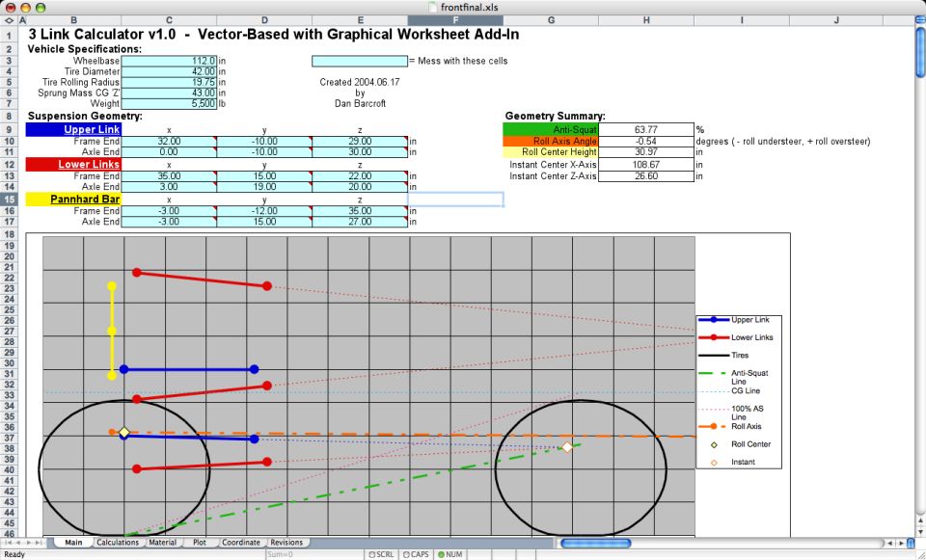Viewport: 926px width, 560px height.
Task: Select row 1 header
Action: [10, 35]
